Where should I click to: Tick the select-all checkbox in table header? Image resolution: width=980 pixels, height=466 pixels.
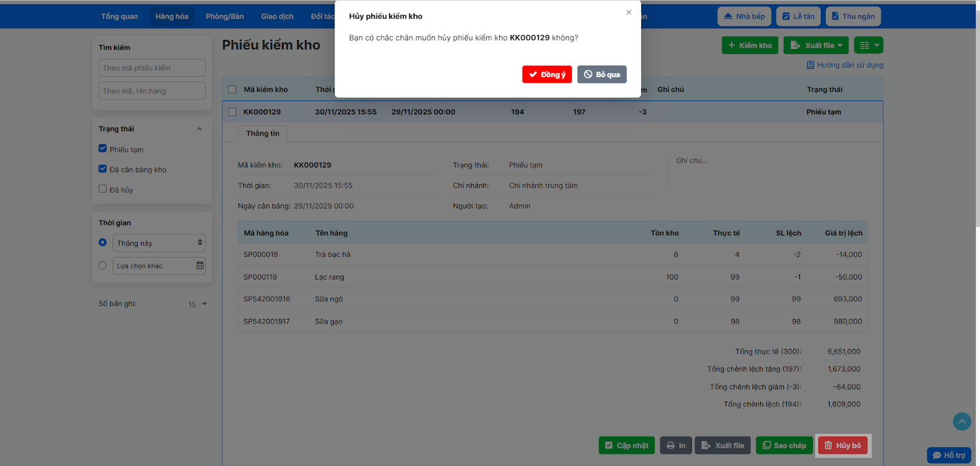pyautogui.click(x=232, y=90)
